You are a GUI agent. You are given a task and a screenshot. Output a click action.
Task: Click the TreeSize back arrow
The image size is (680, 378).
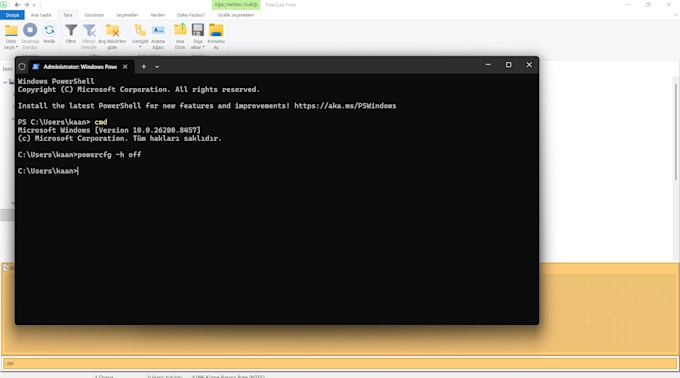point(17,5)
